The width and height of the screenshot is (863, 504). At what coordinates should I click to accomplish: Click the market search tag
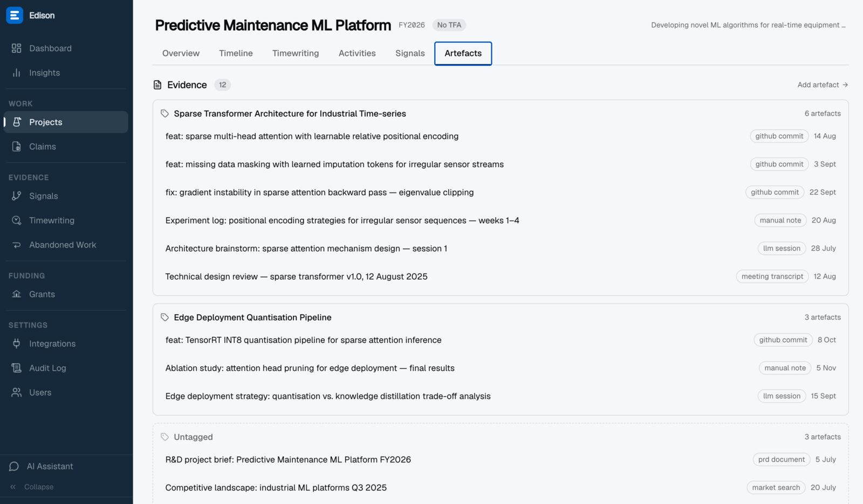(776, 488)
